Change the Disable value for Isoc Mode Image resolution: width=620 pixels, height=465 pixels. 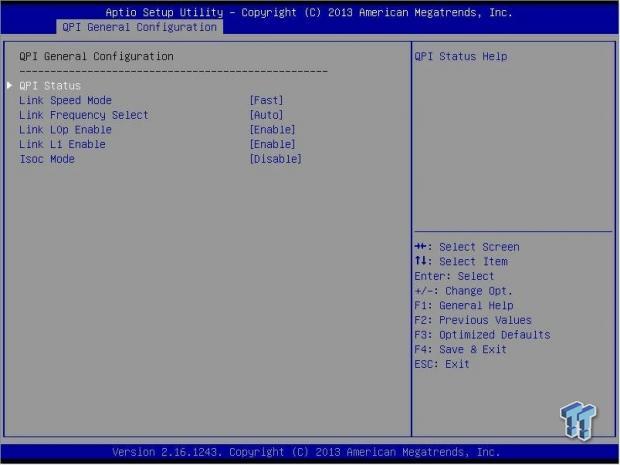tap(276, 159)
